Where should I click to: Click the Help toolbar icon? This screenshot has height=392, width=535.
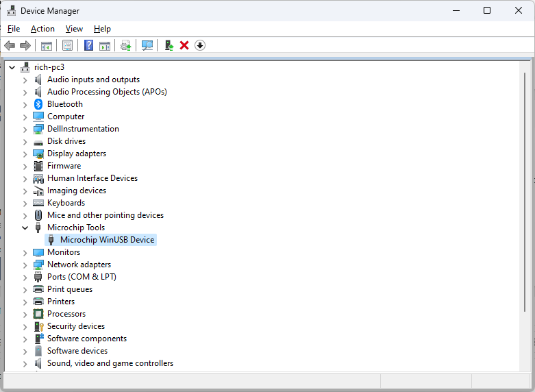coord(88,45)
